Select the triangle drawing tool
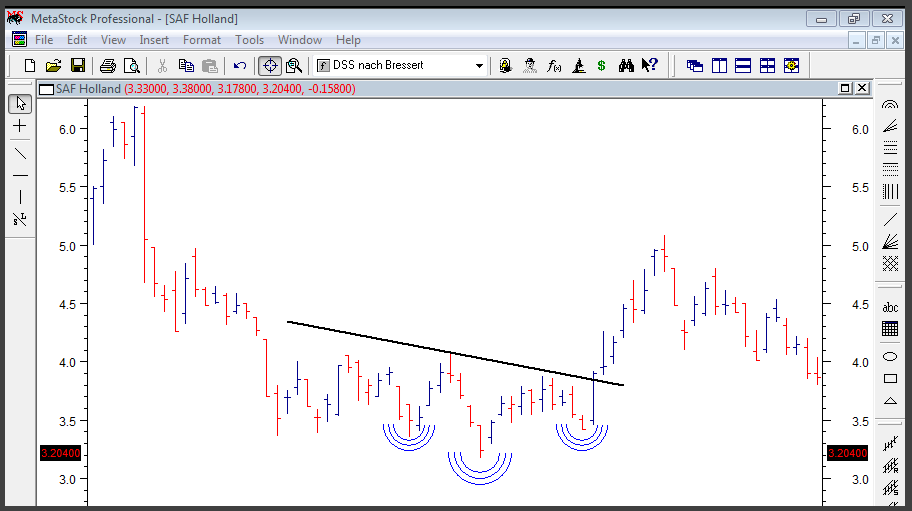The image size is (912, 511). tap(890, 401)
